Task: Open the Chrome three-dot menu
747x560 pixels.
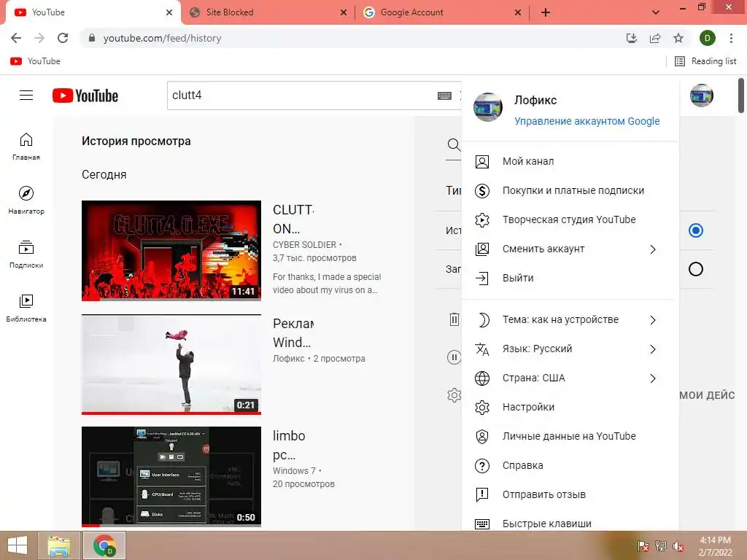Action: point(731,38)
